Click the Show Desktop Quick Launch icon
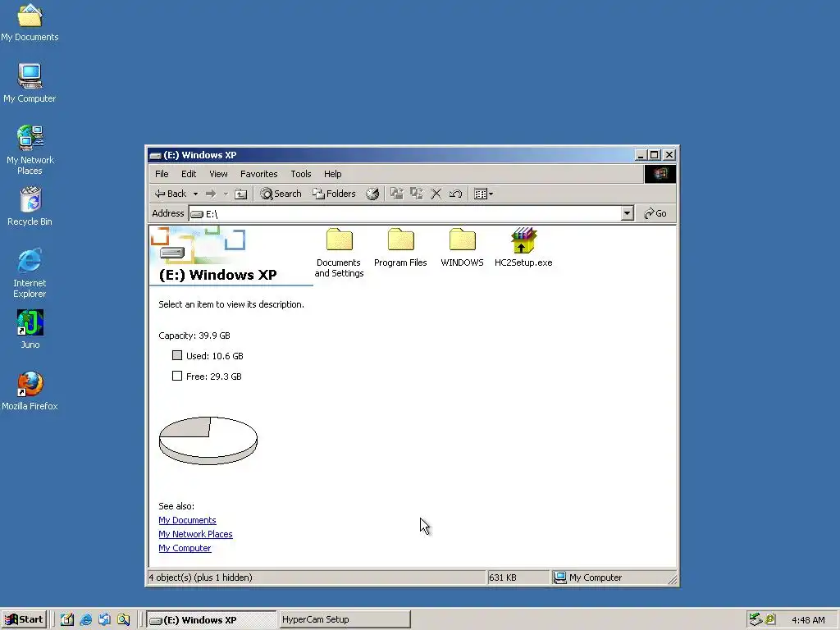The width and height of the screenshot is (840, 630). pyautogui.click(x=104, y=619)
